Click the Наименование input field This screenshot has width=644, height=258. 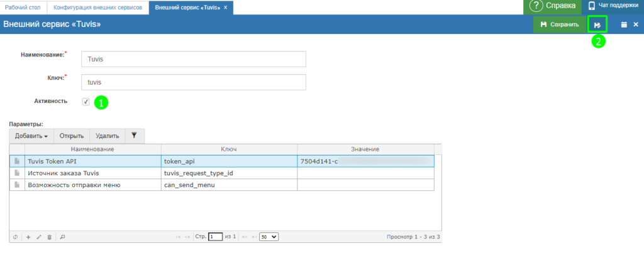coord(194,58)
